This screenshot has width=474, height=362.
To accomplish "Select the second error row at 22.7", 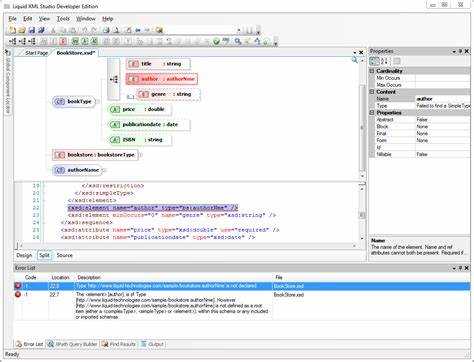I will (242, 306).
